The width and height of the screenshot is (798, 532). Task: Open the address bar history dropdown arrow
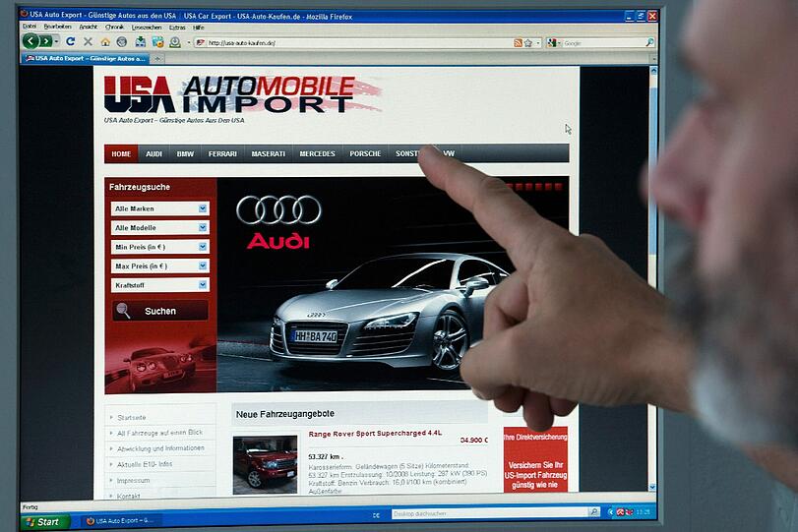click(538, 43)
